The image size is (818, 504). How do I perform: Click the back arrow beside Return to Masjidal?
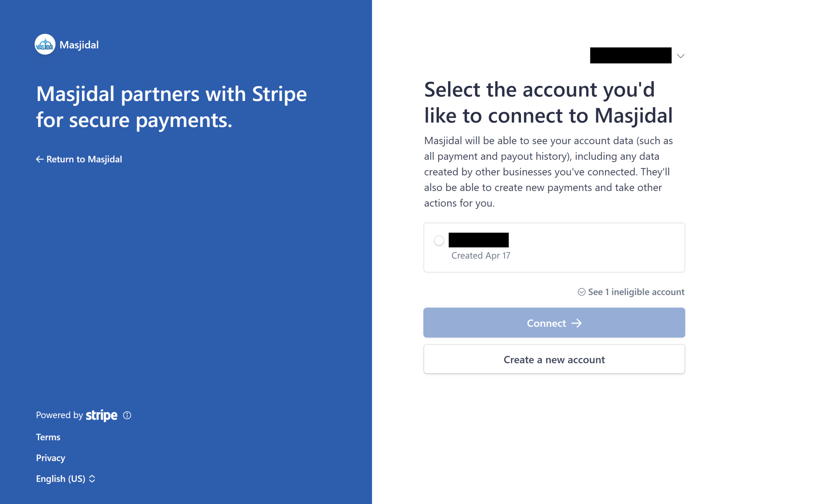coord(40,159)
